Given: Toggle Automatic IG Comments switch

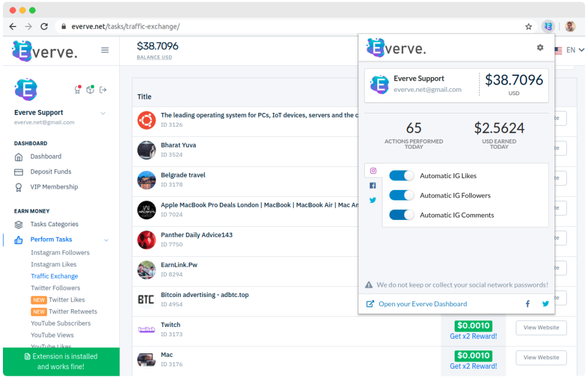Looking at the screenshot, I should pyautogui.click(x=402, y=215).
